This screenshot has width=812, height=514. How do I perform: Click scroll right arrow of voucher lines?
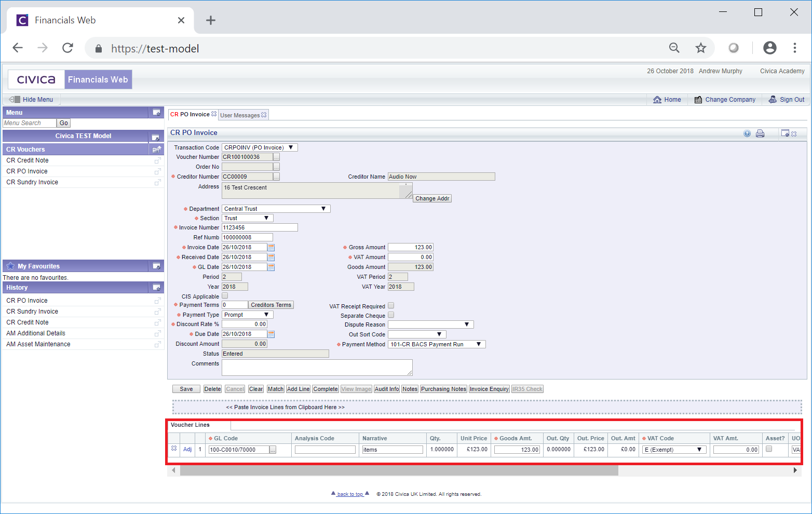click(x=795, y=470)
